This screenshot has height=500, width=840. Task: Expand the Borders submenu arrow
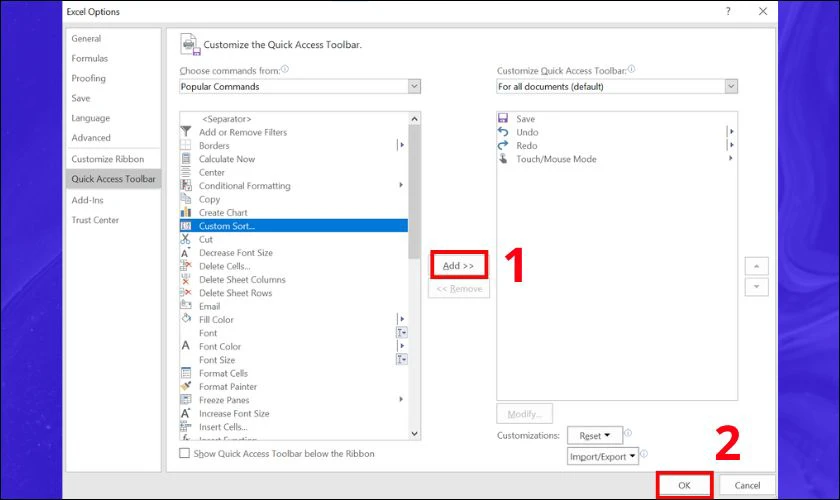(x=402, y=145)
